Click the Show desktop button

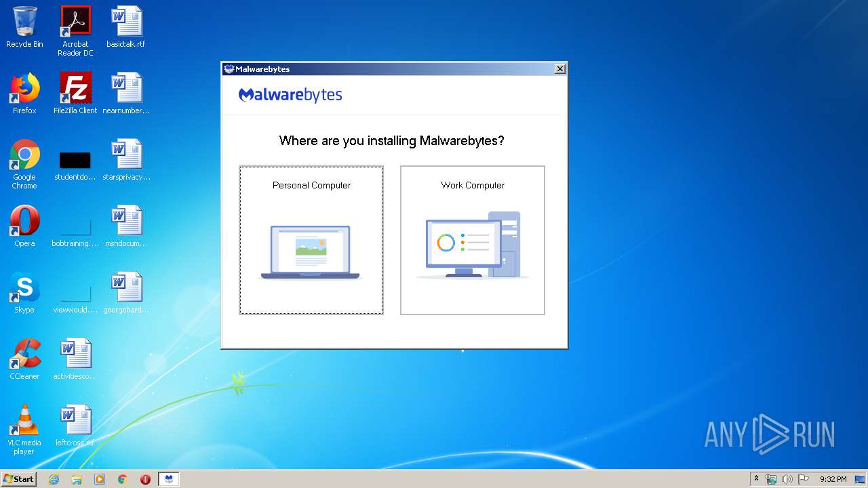point(861,479)
